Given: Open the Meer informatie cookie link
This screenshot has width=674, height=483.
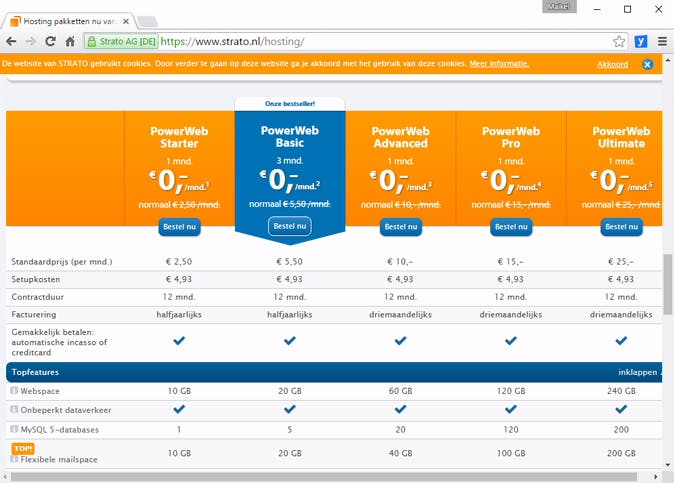Looking at the screenshot, I should tap(499, 64).
